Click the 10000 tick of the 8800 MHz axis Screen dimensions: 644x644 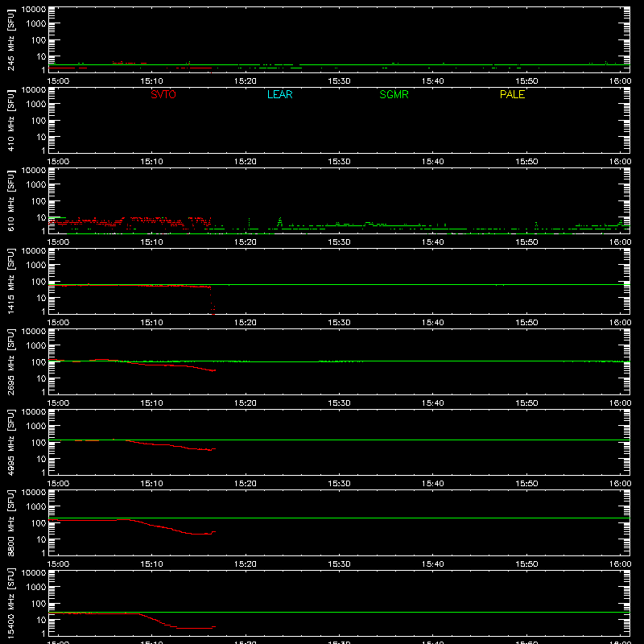[x=34, y=493]
